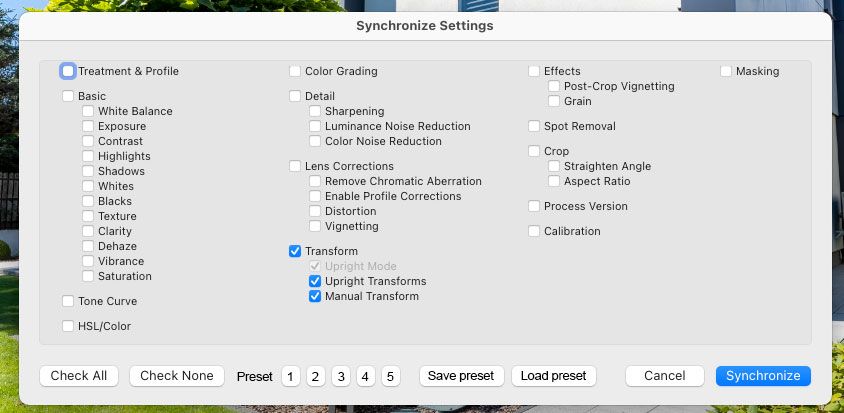Image resolution: width=844 pixels, height=413 pixels.
Task: Select the HSL/Color checkbox
Action: point(68,326)
